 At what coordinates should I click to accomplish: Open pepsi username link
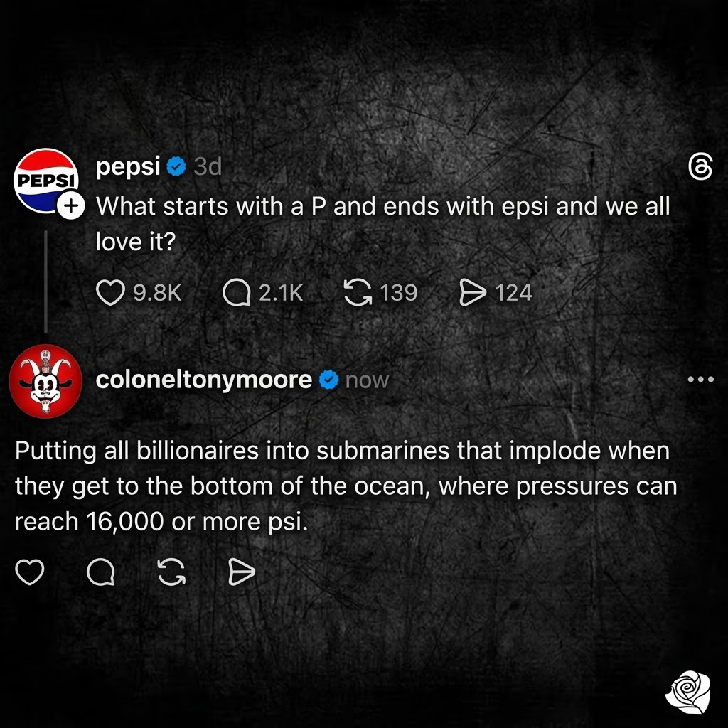tap(128, 166)
